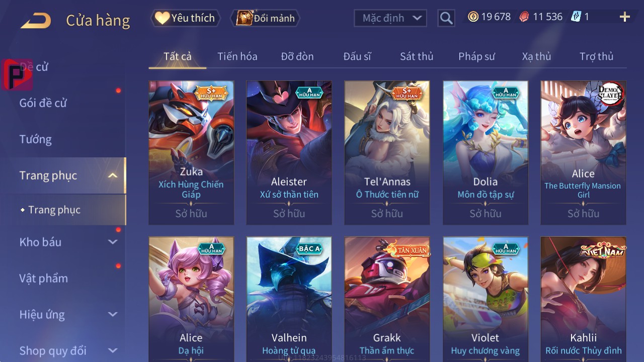Collapse the Trang phục sidebar section
Screen dimensions: 644x362
point(113,175)
